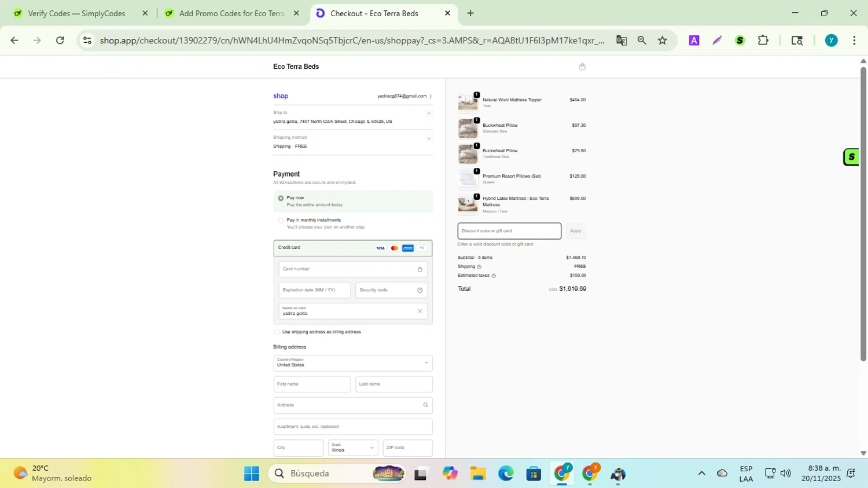Open the green S SimplyCodes extension icon
The width and height of the screenshot is (868, 488).
(740, 41)
